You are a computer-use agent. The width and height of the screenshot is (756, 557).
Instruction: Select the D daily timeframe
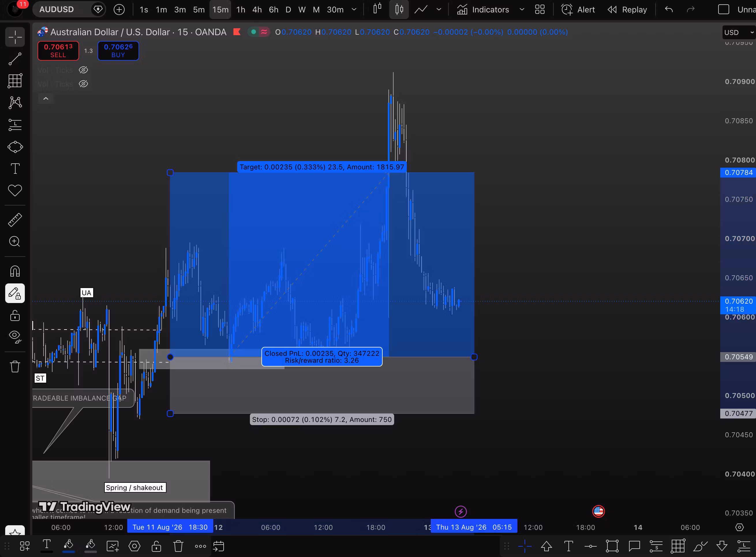[x=288, y=10]
